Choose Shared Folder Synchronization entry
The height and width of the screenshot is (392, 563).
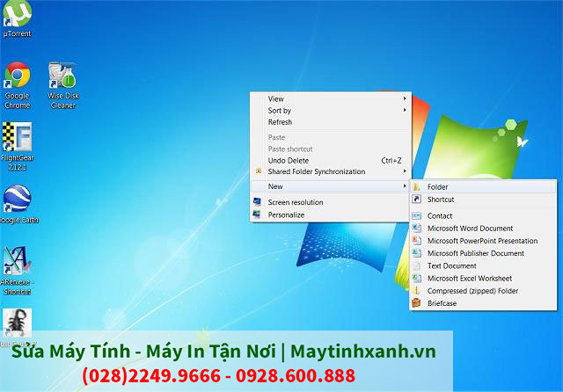[x=331, y=171]
